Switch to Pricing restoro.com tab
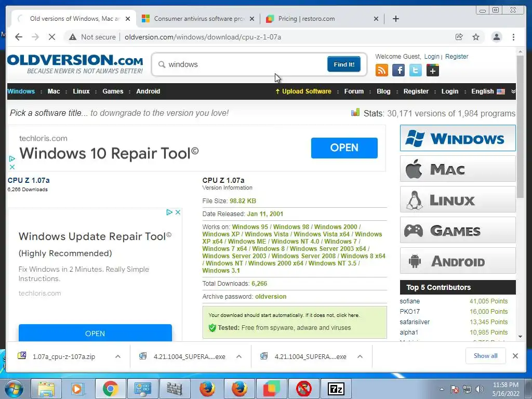This screenshot has height=399, width=532. [322, 19]
